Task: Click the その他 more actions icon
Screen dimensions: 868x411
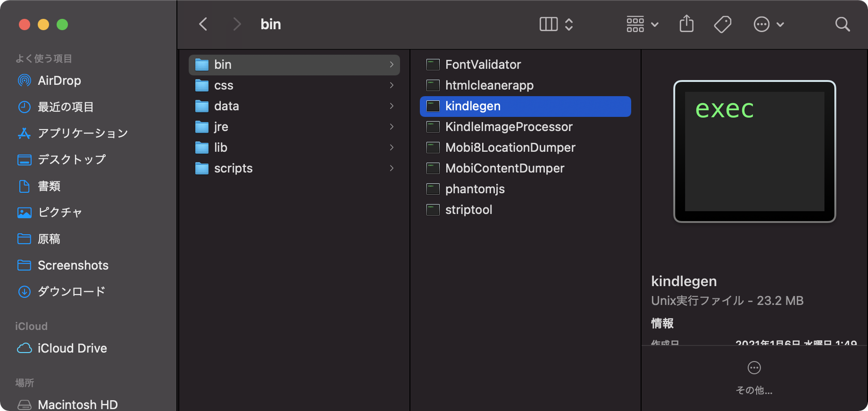Action: click(754, 368)
